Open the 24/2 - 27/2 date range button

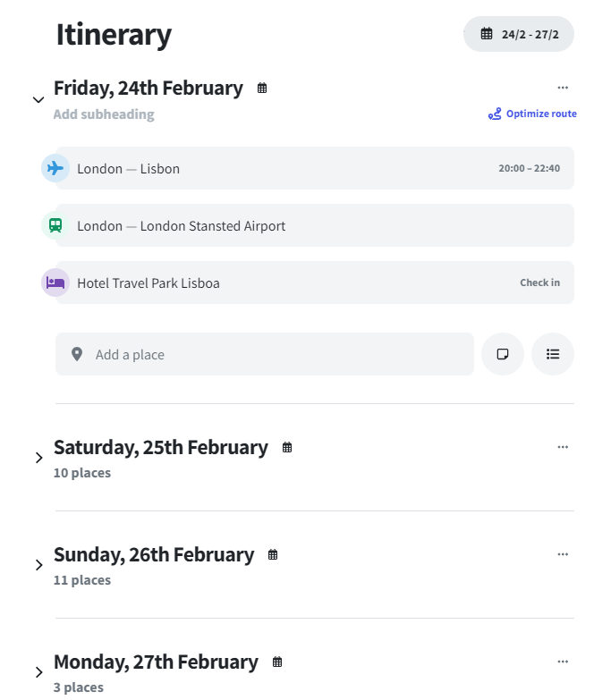pyautogui.click(x=519, y=34)
